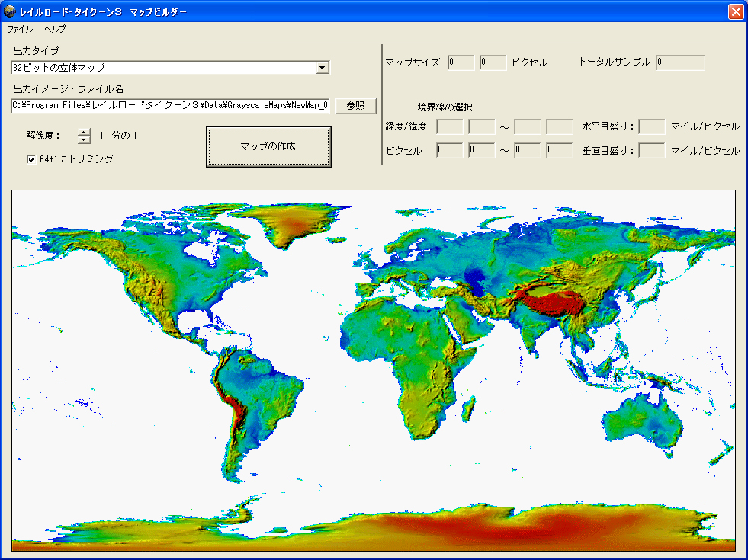
Task: Open the ファイル menu
Action: [20, 29]
